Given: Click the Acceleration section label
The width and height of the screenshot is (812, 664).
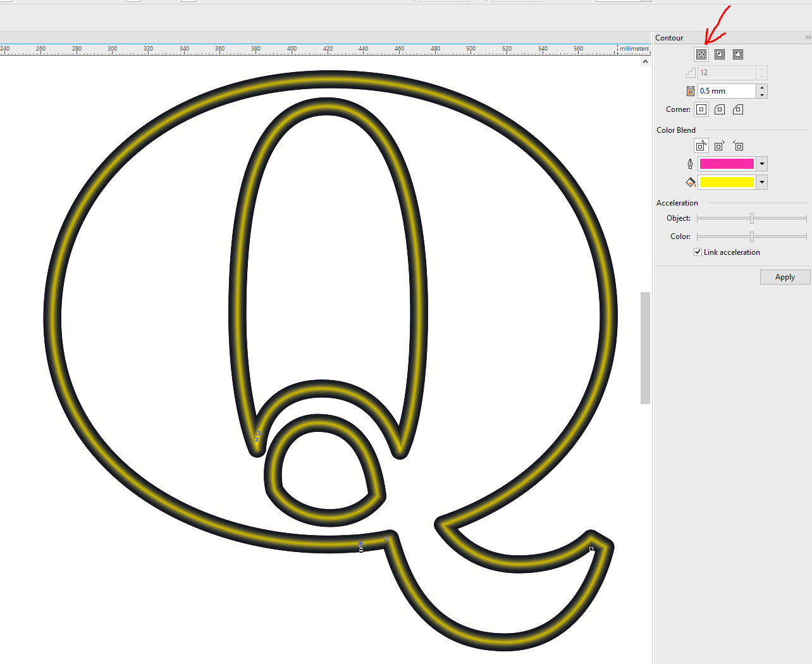Looking at the screenshot, I should 677,203.
